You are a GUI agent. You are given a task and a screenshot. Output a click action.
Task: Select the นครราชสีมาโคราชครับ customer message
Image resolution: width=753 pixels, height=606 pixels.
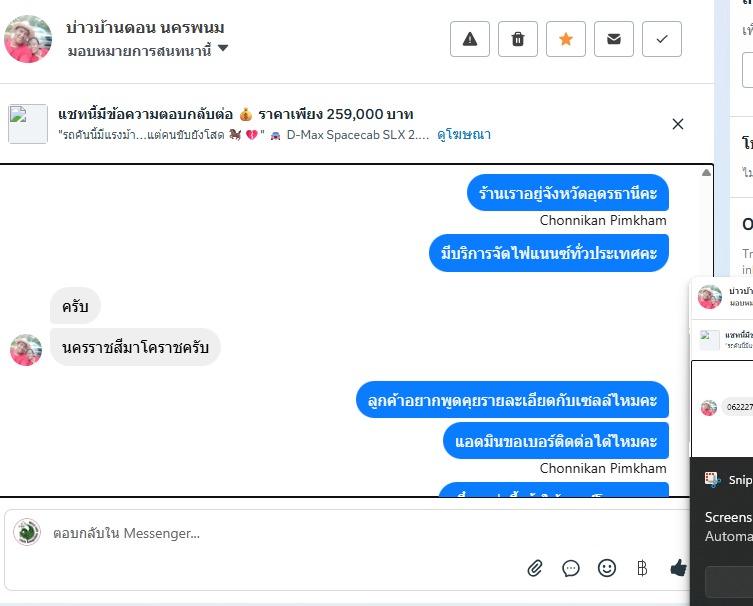pos(135,347)
